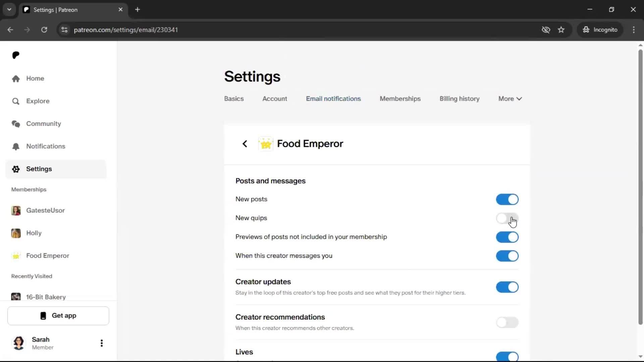The image size is (644, 362).
Task: Switch to Basics tab
Action: pos(234,99)
